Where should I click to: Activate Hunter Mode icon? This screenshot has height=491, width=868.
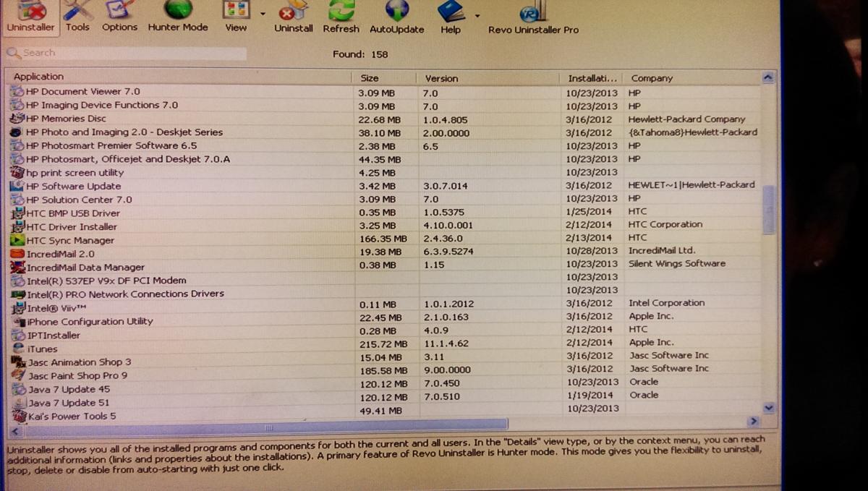pos(178,9)
